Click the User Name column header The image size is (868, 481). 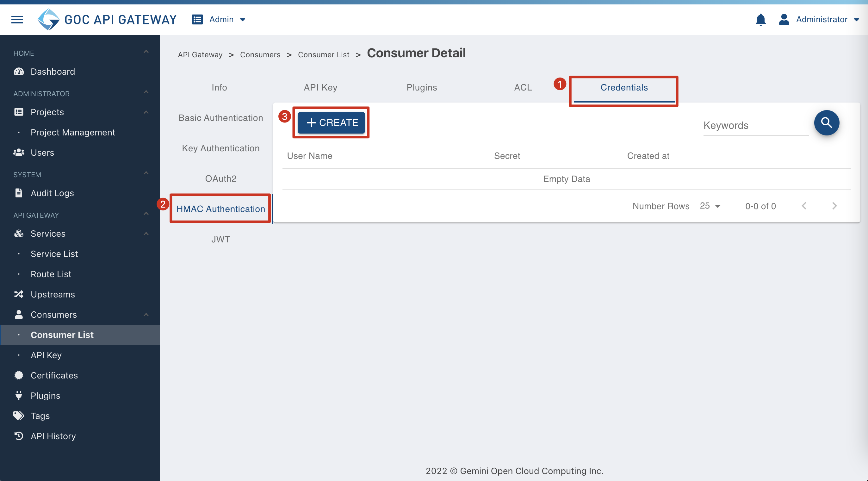(310, 156)
